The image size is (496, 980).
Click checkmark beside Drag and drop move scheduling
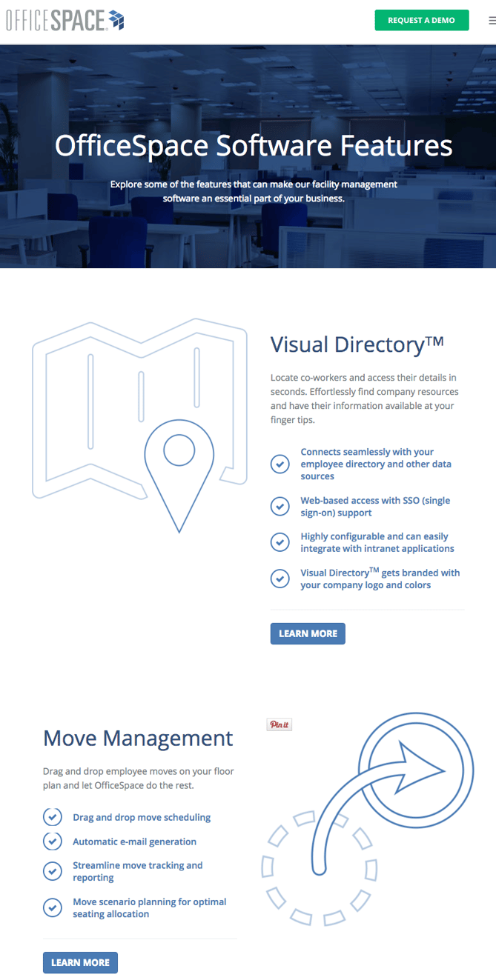tap(53, 817)
